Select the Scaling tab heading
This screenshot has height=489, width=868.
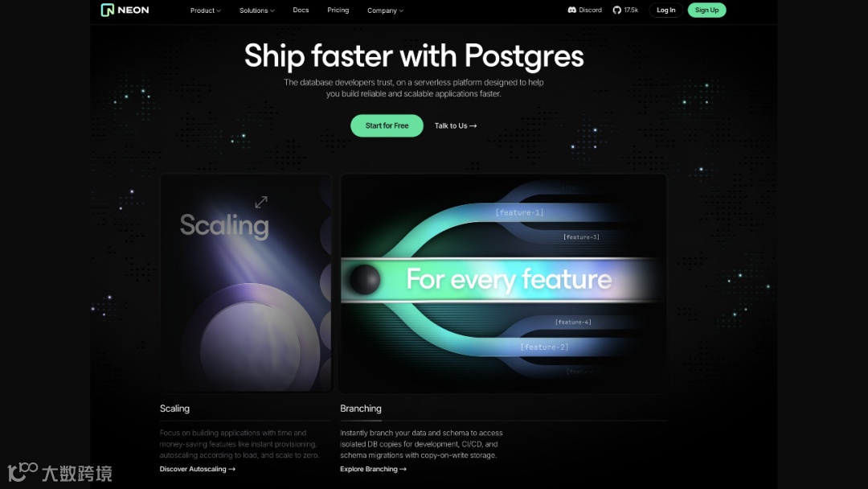[x=175, y=409]
